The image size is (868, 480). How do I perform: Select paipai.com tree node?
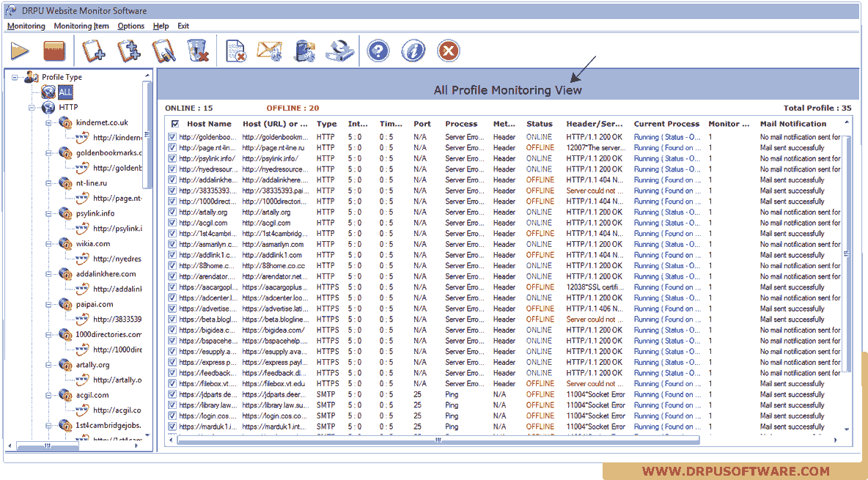94,304
